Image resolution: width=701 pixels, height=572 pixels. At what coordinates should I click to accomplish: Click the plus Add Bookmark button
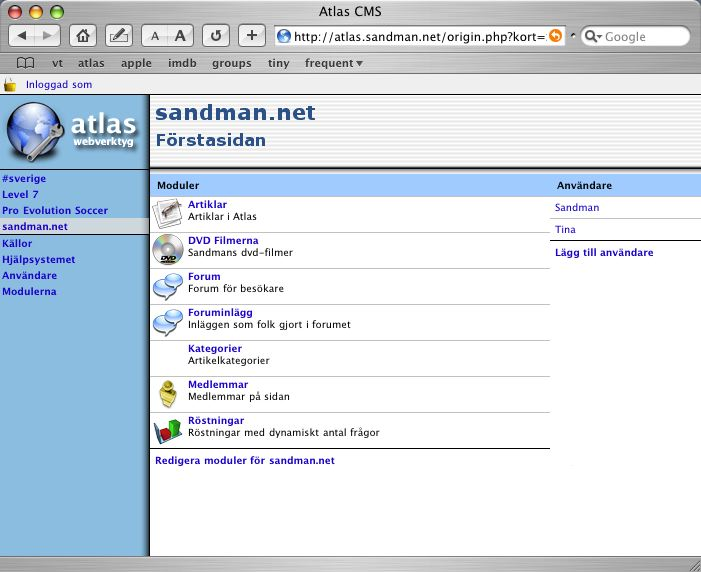[251, 36]
